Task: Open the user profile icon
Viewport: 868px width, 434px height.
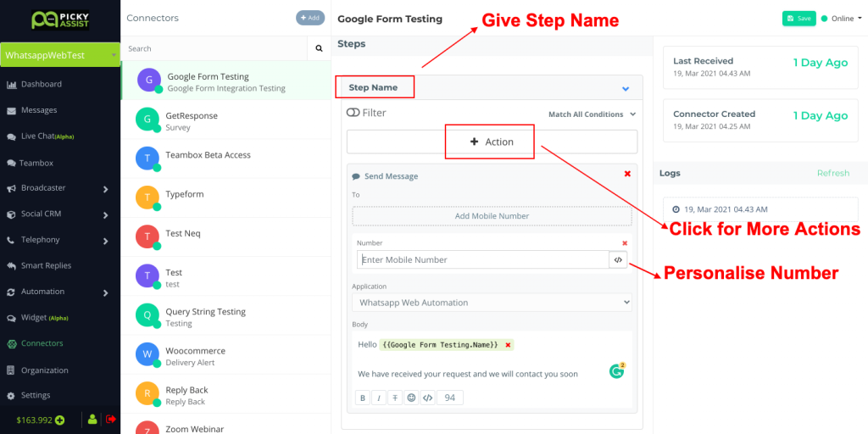Action: [x=92, y=419]
